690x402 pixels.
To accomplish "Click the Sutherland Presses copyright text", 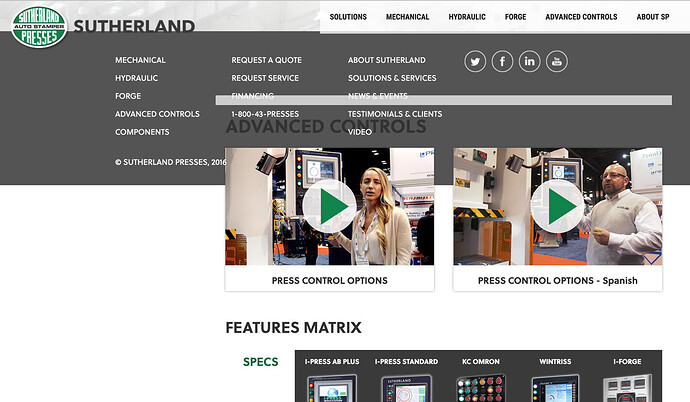I will [171, 162].
